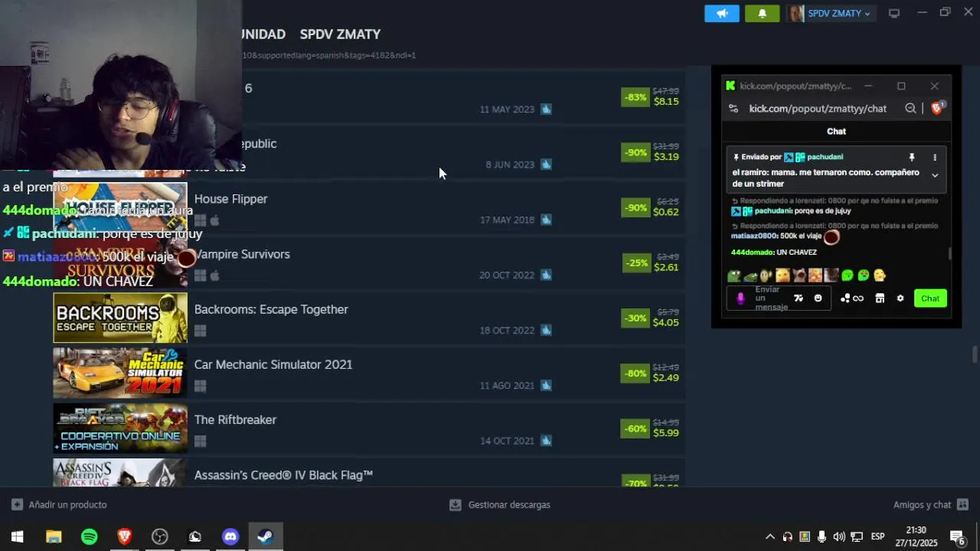
Task: Open Amigos y chat panel
Action: pos(931,505)
